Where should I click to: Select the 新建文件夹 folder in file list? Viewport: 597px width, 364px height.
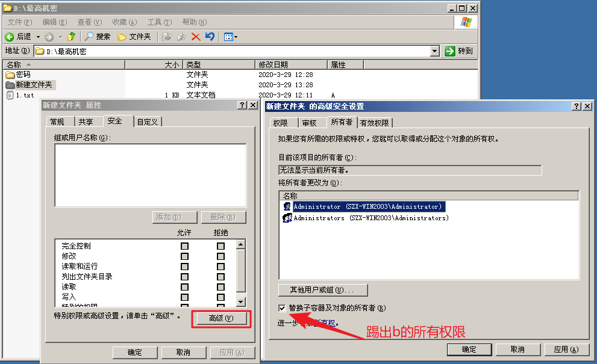[x=31, y=84]
